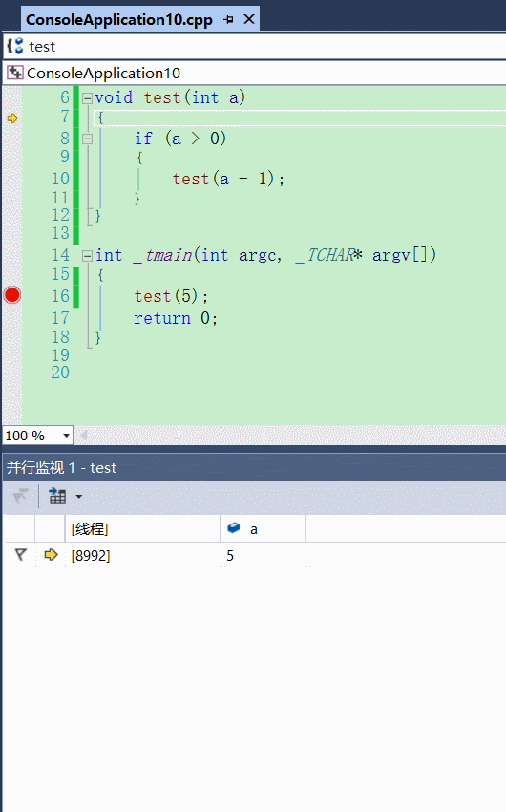The width and height of the screenshot is (506, 812).
Task: Collapse the if (a > 0) block
Action: click(x=88, y=139)
